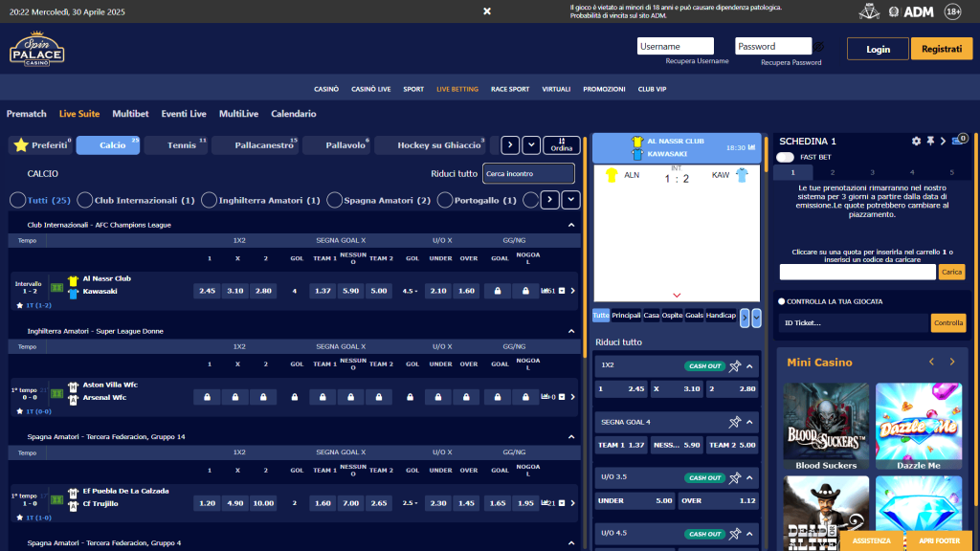Collapse the 1X2 market with its chevron

(x=750, y=365)
